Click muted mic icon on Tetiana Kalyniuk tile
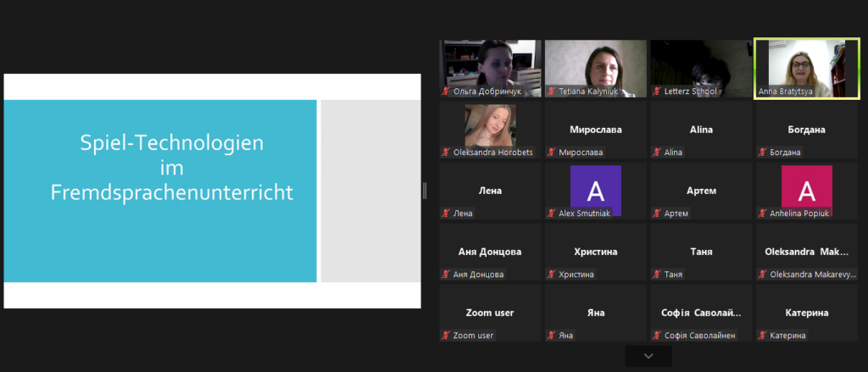Viewport: 868px width, 372px height. (552, 91)
